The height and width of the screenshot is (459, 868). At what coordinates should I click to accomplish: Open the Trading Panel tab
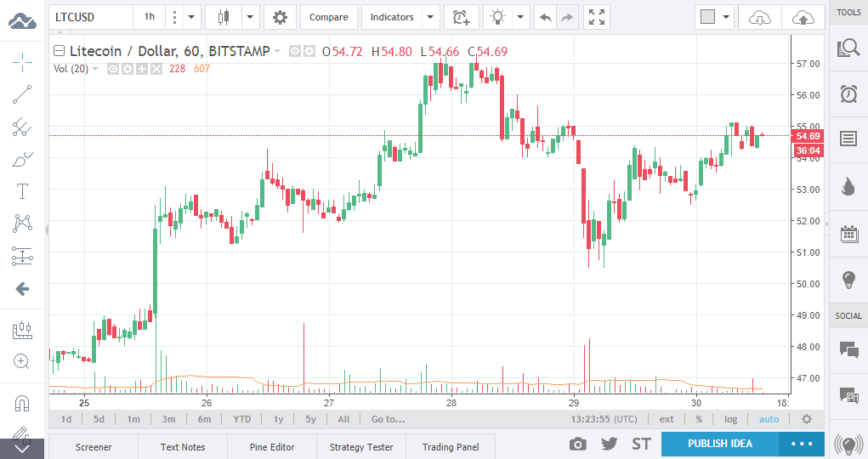pyautogui.click(x=451, y=447)
